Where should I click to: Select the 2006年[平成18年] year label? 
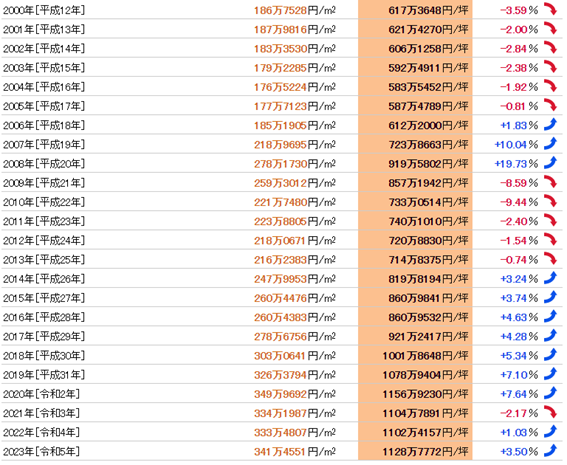(44, 126)
